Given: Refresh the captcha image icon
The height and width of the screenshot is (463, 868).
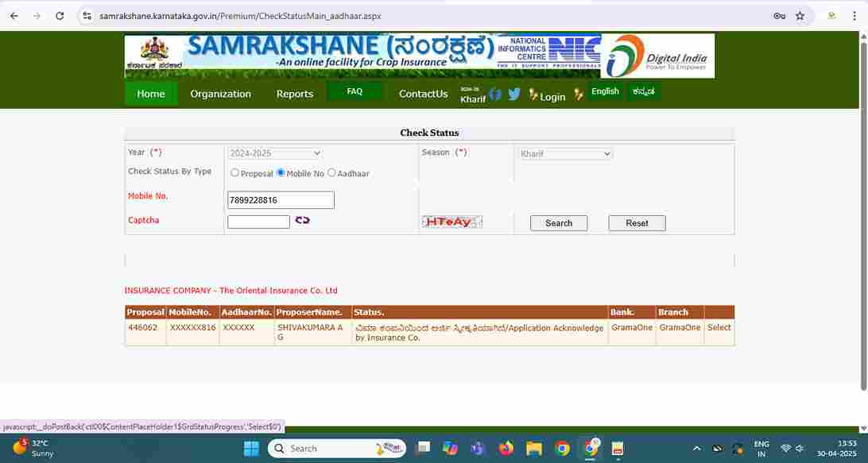Looking at the screenshot, I should point(302,220).
